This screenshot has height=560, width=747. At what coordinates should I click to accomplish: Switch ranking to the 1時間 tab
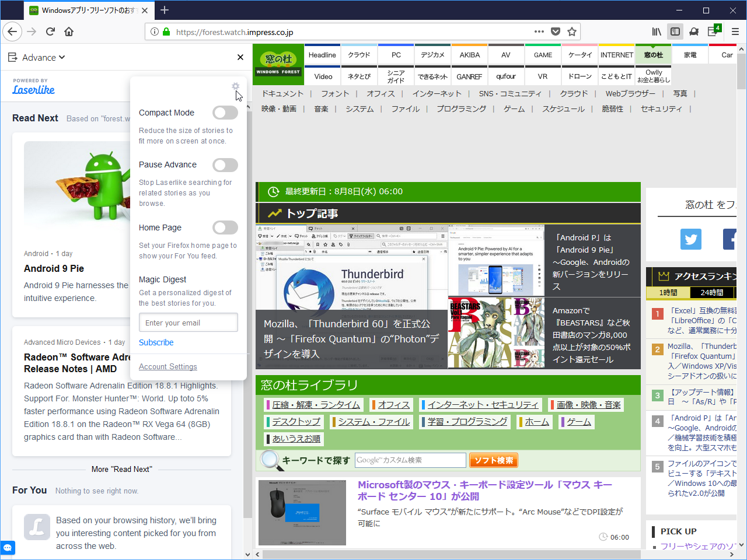669,292
